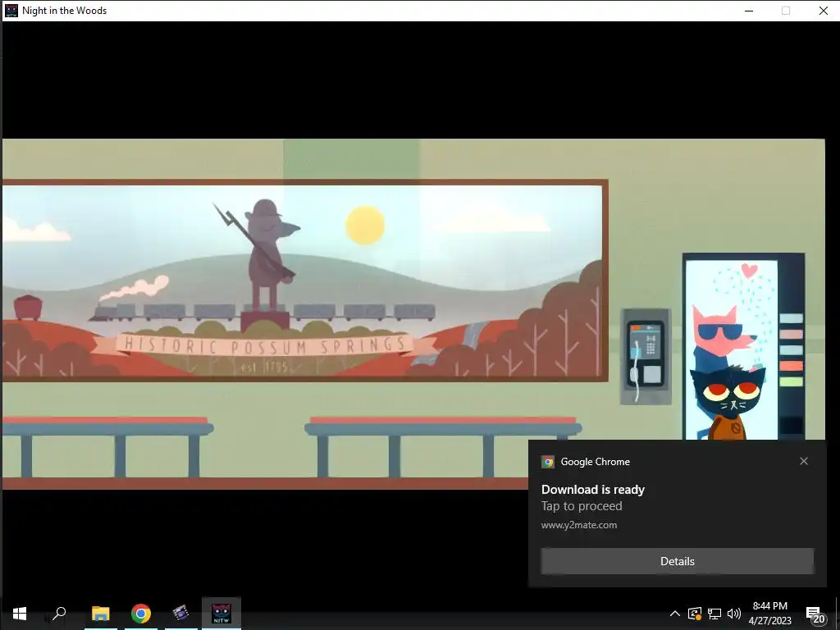Open the Windows Start menu
Image resolution: width=840 pixels, height=630 pixels.
[20, 614]
